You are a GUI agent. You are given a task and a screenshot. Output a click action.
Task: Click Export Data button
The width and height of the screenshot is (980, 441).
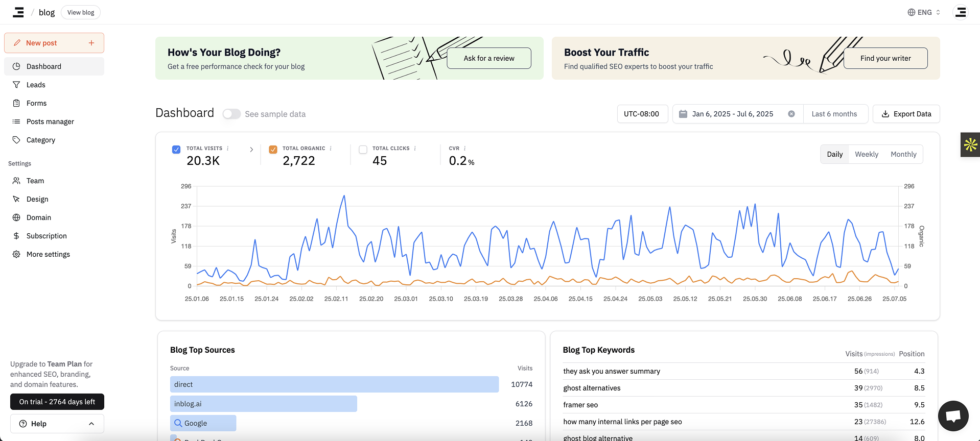906,114
